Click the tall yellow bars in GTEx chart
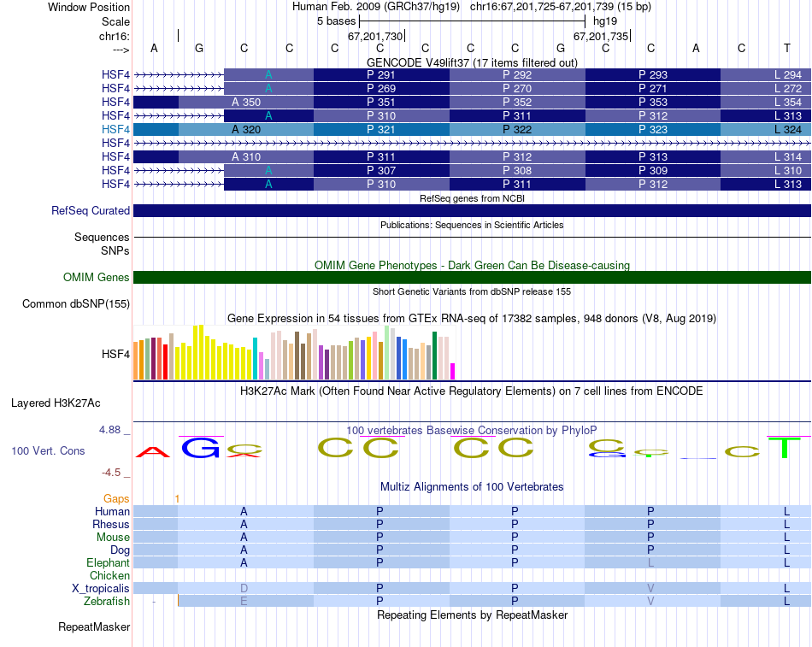The width and height of the screenshot is (812, 647). tap(198, 352)
